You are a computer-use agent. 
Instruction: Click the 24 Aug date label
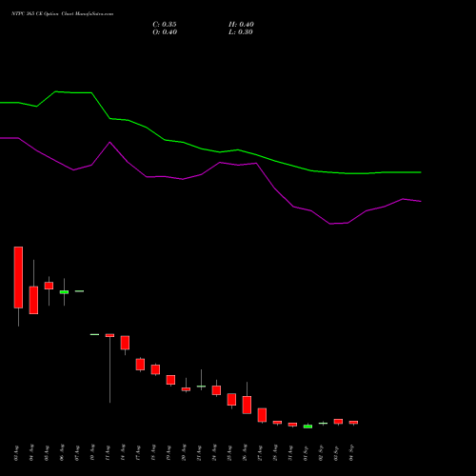click(x=214, y=453)
